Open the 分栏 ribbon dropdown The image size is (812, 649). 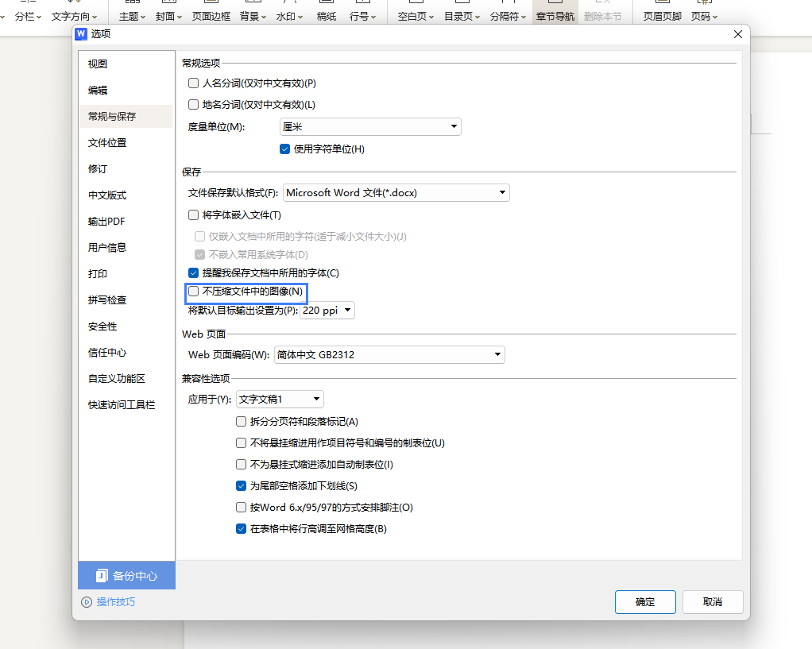28,17
